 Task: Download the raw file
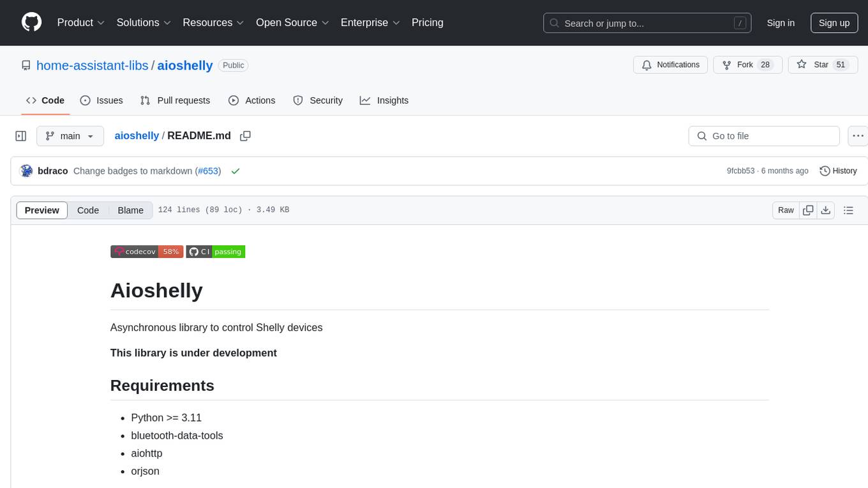825,210
